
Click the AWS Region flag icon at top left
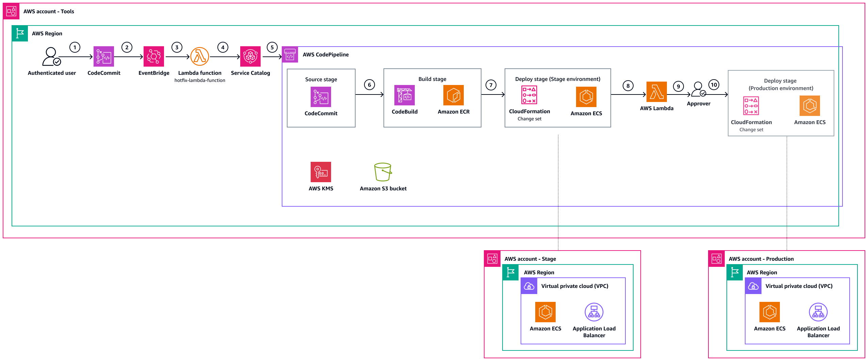pos(20,33)
